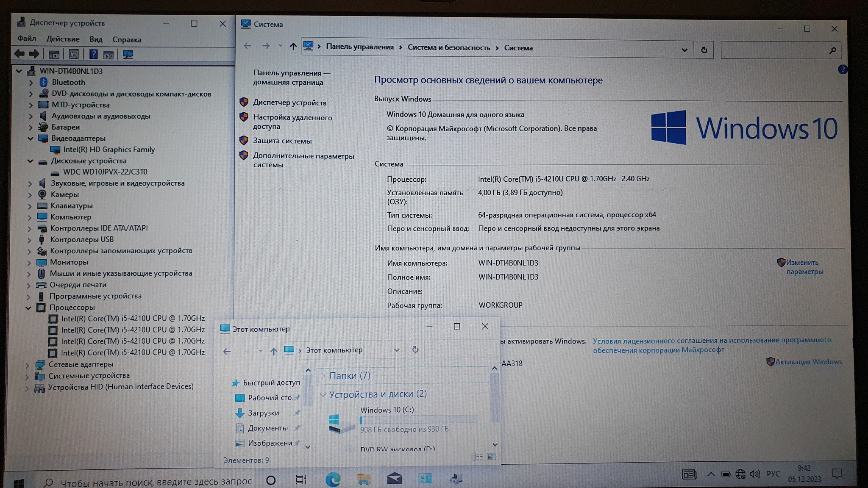Click the Windows 10 (C:) disk usage bar
This screenshot has height=488, width=868.
pyautogui.click(x=418, y=420)
